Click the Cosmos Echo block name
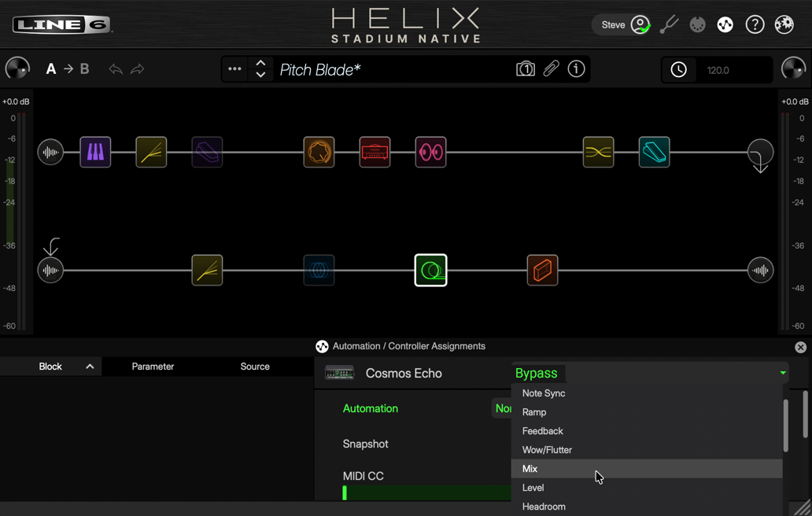The width and height of the screenshot is (812, 516). pos(404,373)
